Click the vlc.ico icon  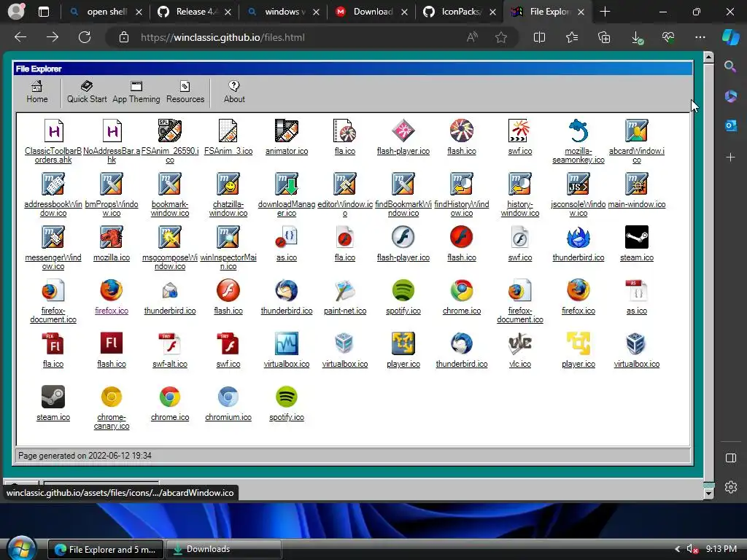tap(520, 344)
